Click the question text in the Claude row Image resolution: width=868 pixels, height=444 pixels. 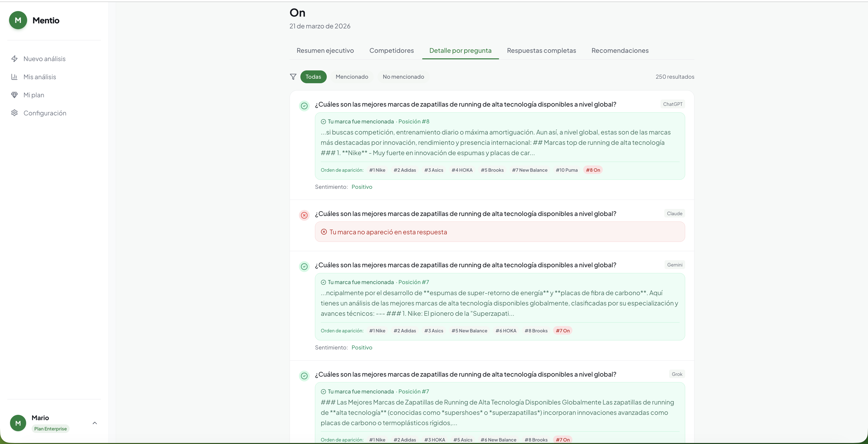465,213
